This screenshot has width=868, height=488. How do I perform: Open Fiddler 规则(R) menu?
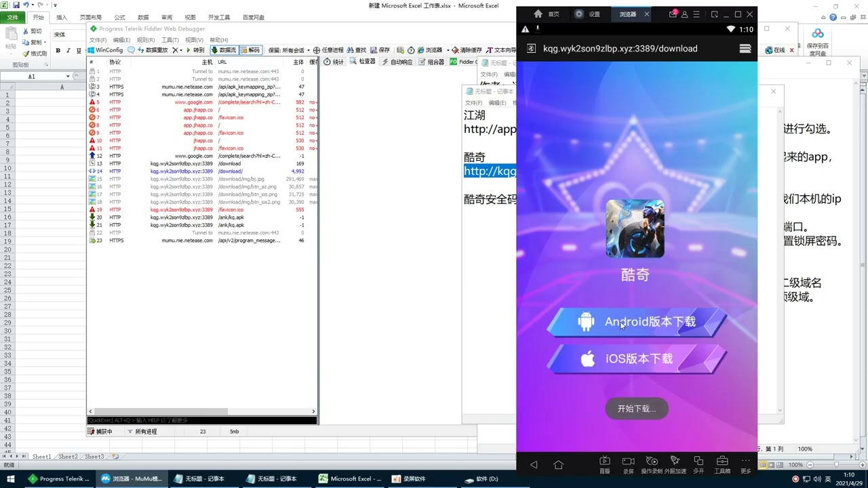pyautogui.click(x=146, y=40)
